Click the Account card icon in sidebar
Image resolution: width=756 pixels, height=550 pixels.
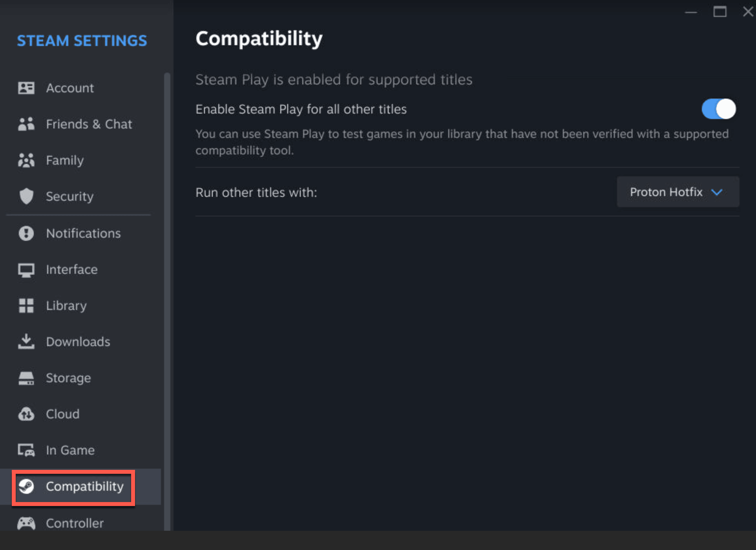tap(26, 88)
